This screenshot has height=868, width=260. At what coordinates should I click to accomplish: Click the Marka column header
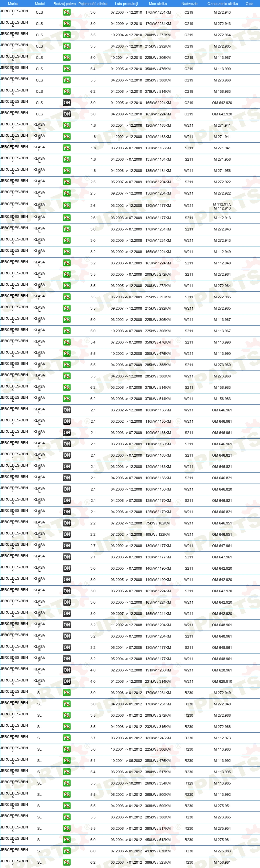[13, 4]
